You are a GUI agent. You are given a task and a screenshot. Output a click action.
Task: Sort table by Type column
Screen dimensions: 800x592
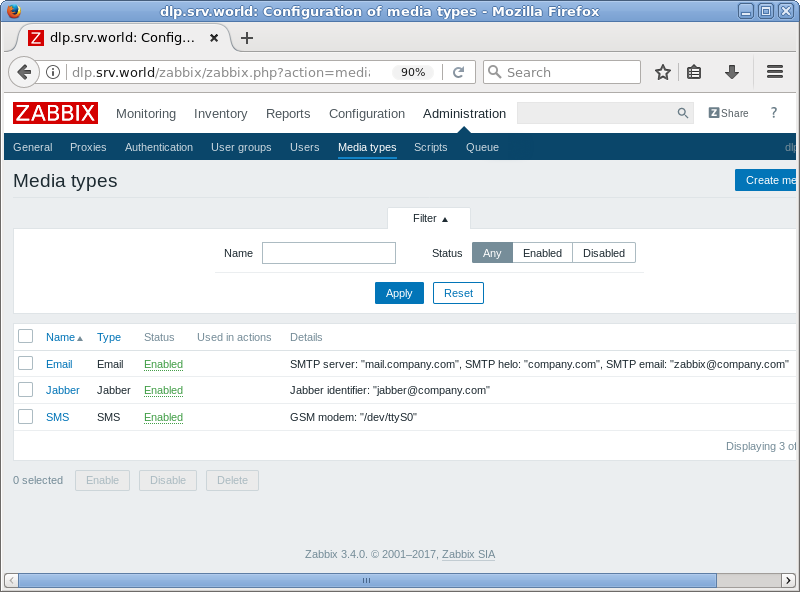109,337
